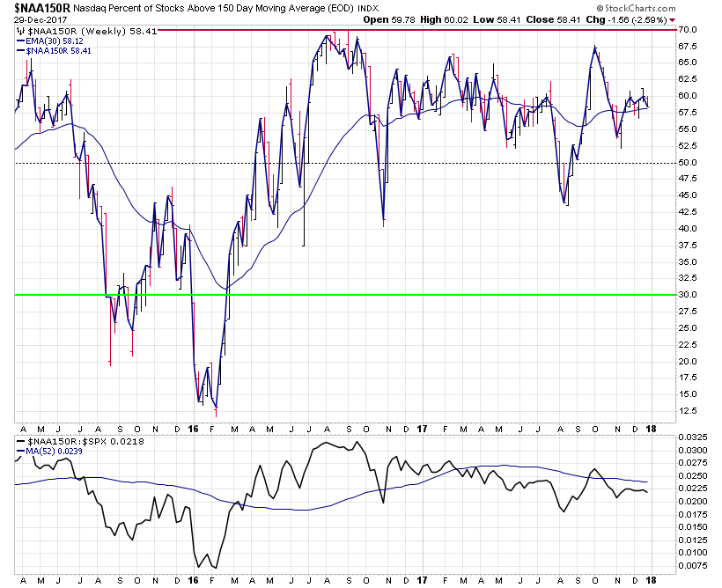Screen dimensions: 722x588
Task: Click the 12.5 label on the upper price axis
Action: pyautogui.click(x=688, y=411)
